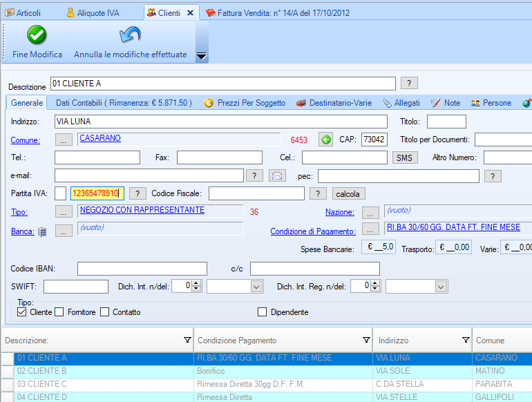Uncheck the Cliente checkbox

22,312
